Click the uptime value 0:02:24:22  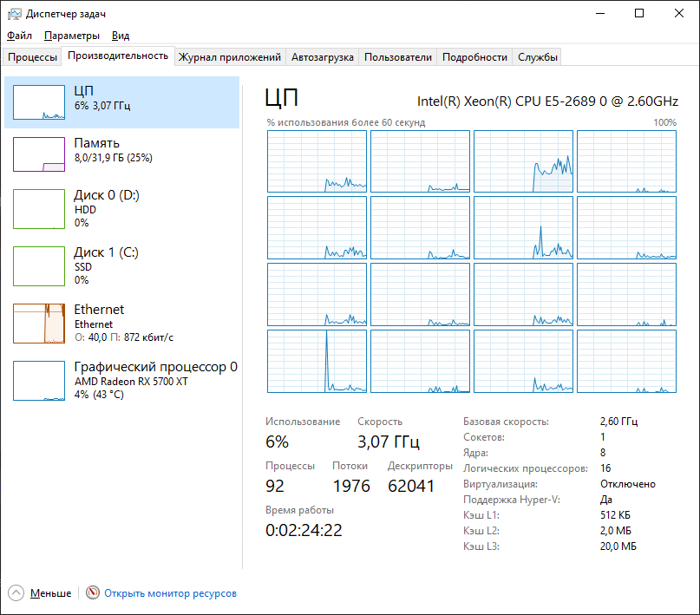pos(304,530)
